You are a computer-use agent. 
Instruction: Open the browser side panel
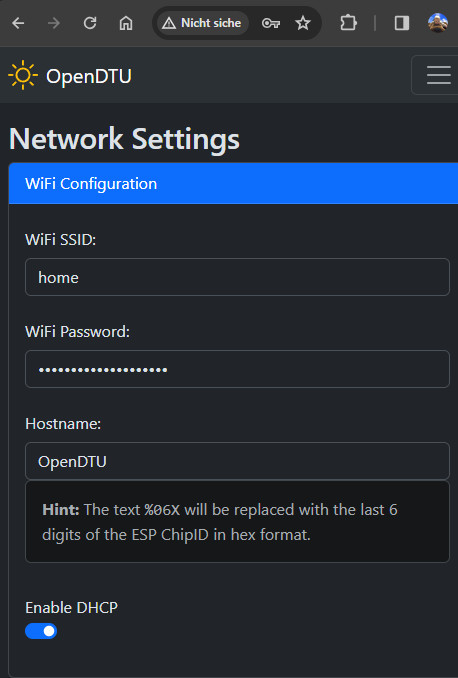pos(402,23)
